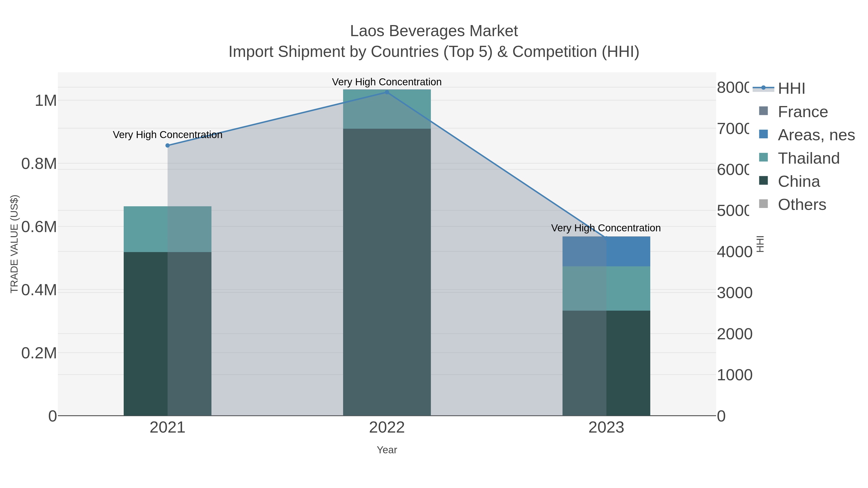Screen dimensions: 868x488
Task: Click the 2022 Thailand bar segment
Action: tap(387, 109)
